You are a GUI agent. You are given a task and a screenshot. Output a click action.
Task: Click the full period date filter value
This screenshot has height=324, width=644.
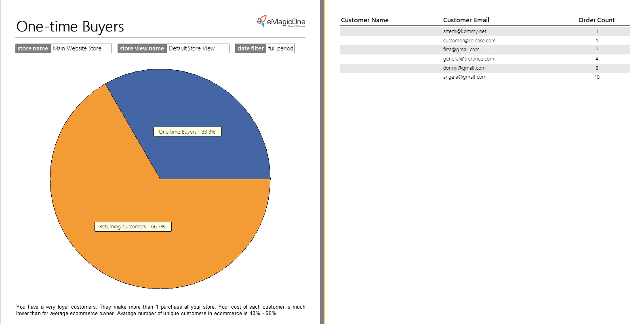pos(280,48)
